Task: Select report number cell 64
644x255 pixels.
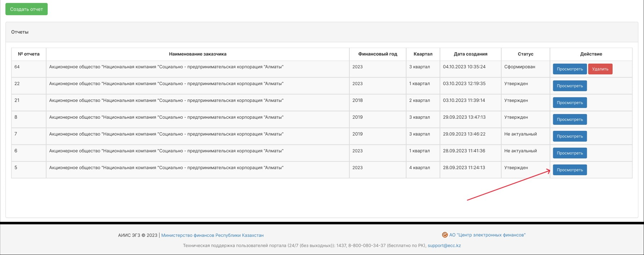Action: tap(29, 69)
